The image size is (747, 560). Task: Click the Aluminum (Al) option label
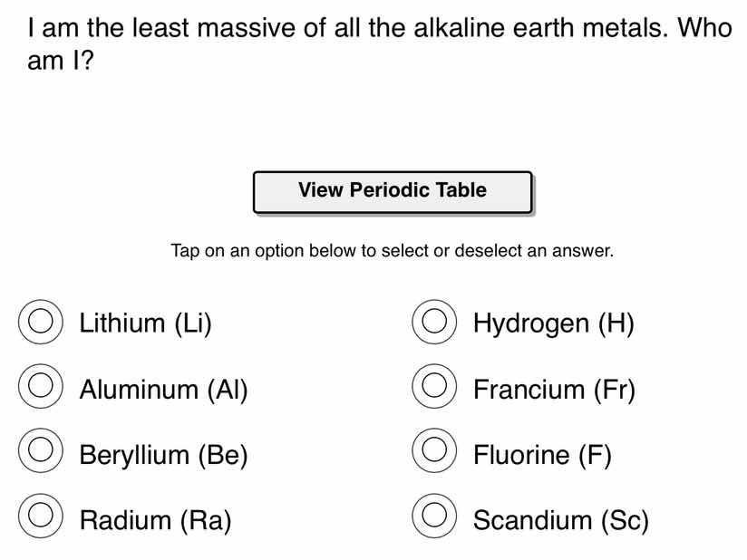[x=163, y=389]
